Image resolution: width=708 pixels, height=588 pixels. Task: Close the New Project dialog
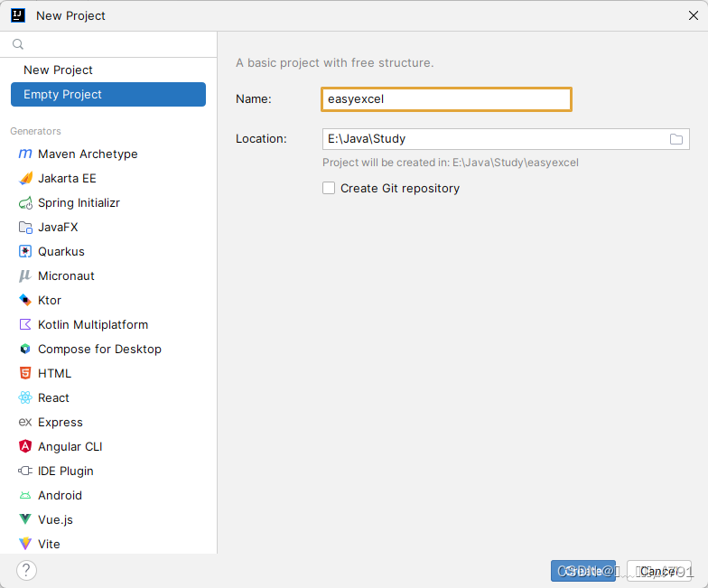tap(694, 16)
